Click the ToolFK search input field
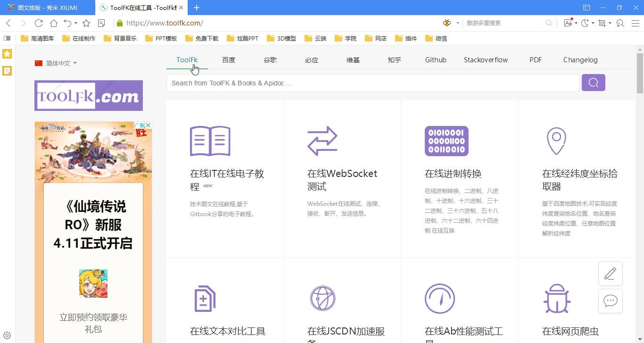The height and width of the screenshot is (343, 644). point(372,83)
